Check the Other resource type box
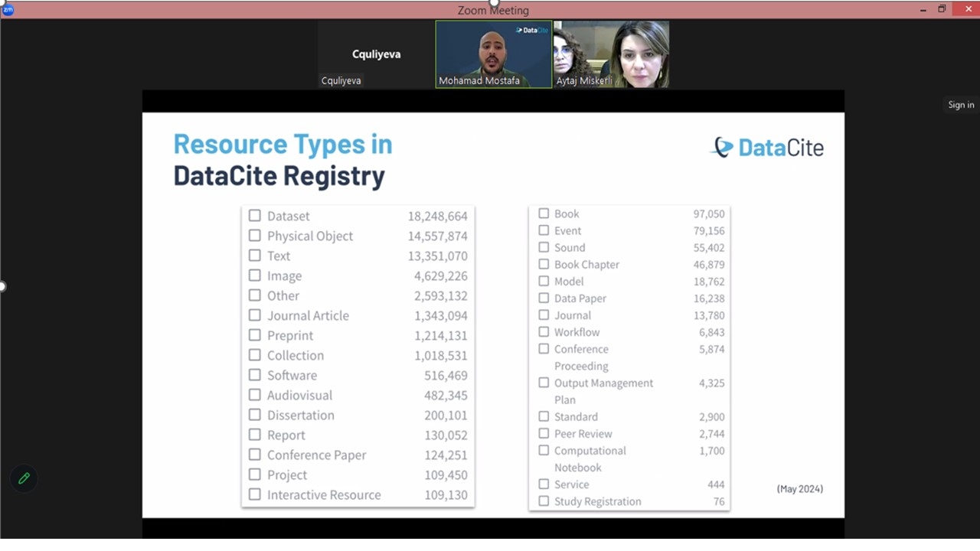This screenshot has width=980, height=551. [x=254, y=295]
